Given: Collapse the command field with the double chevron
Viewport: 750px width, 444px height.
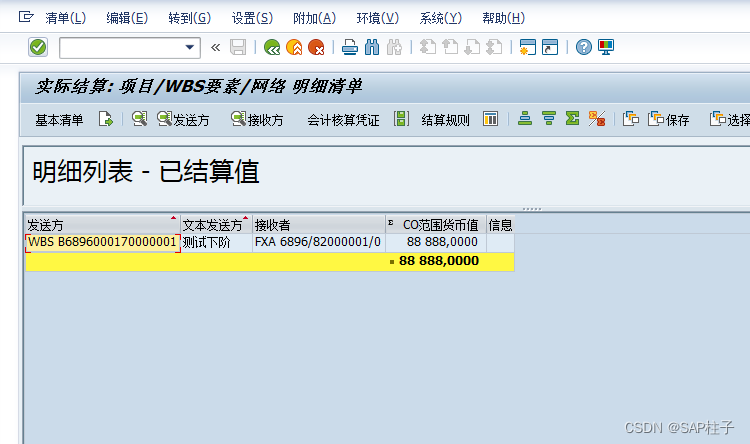Looking at the screenshot, I should pos(216,47).
